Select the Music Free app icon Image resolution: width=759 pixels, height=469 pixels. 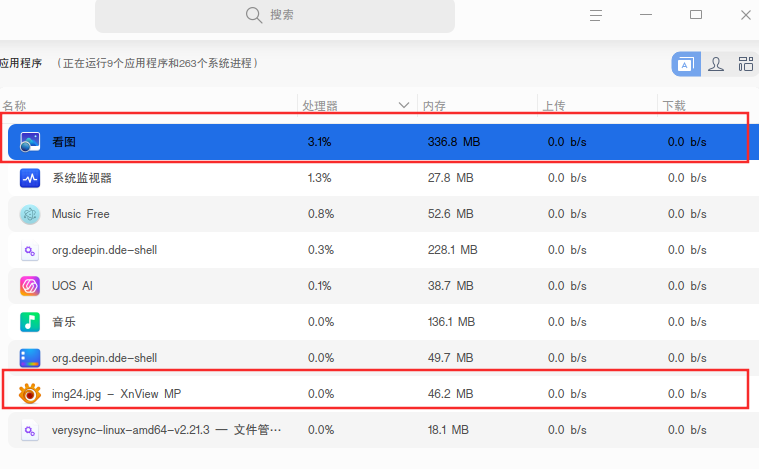click(x=30, y=214)
